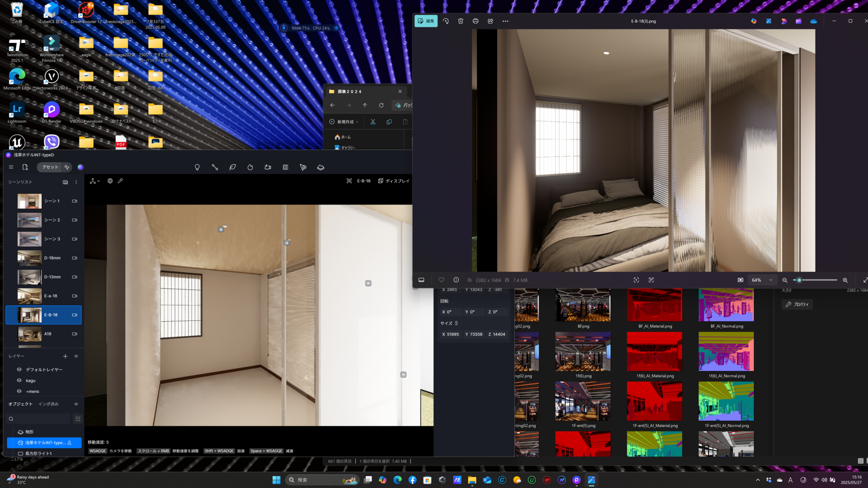Open the materials eraser-shaped tool in D5

[x=321, y=167]
